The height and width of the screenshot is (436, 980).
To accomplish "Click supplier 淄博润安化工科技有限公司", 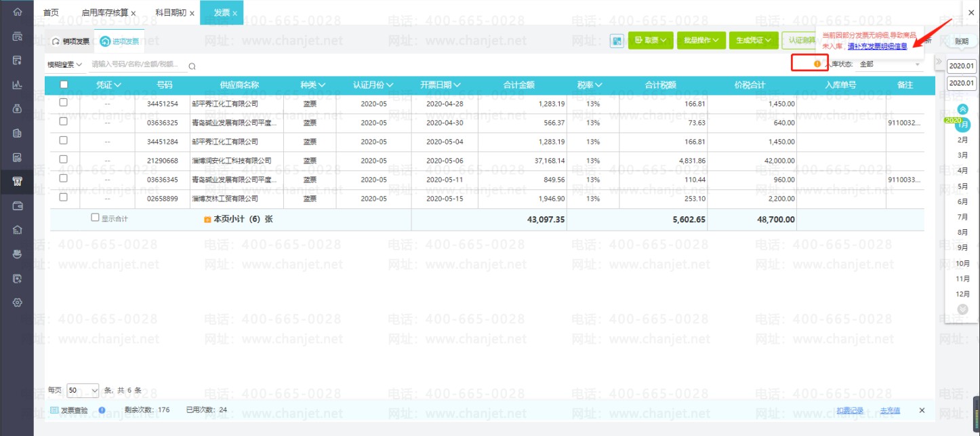I will [x=231, y=161].
